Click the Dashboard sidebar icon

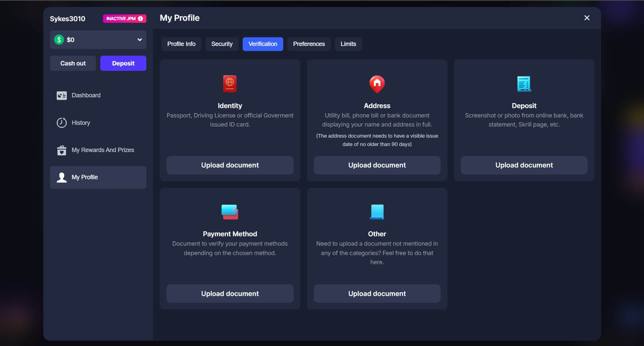[61, 96]
